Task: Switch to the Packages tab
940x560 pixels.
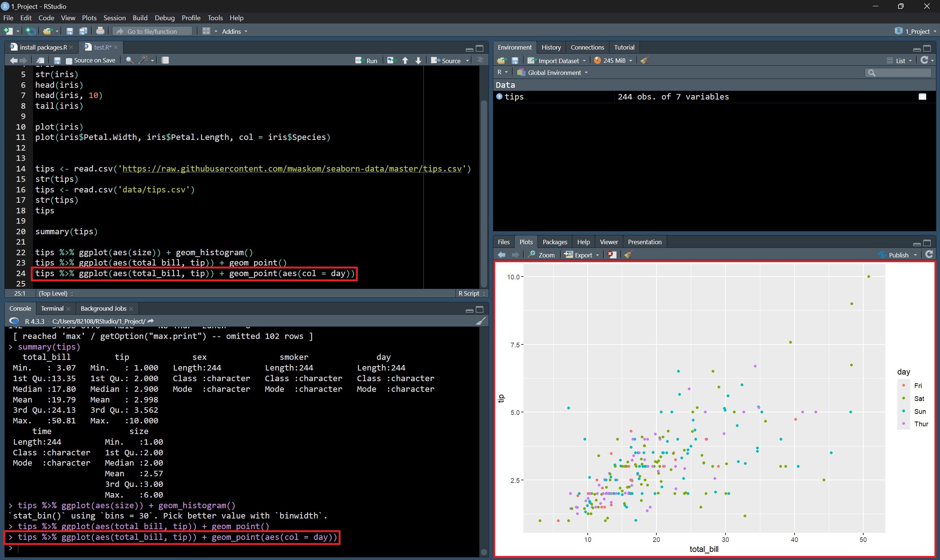Action: (554, 242)
